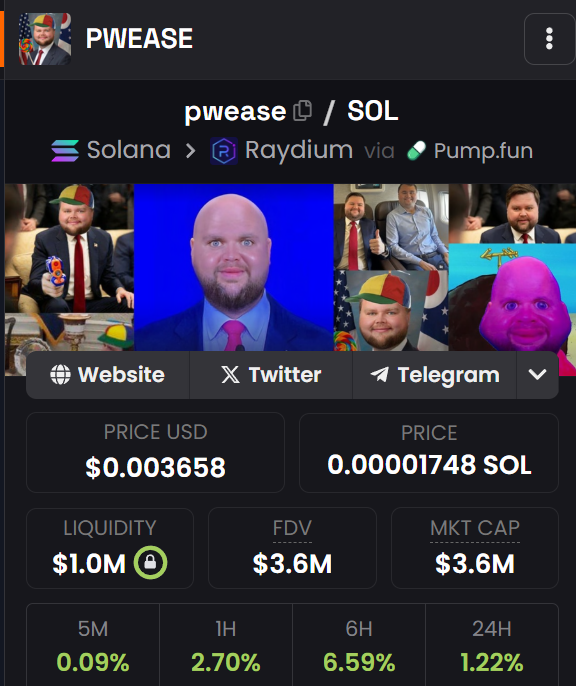Click the token banner image collage
The width and height of the screenshot is (576, 686).
(290, 267)
